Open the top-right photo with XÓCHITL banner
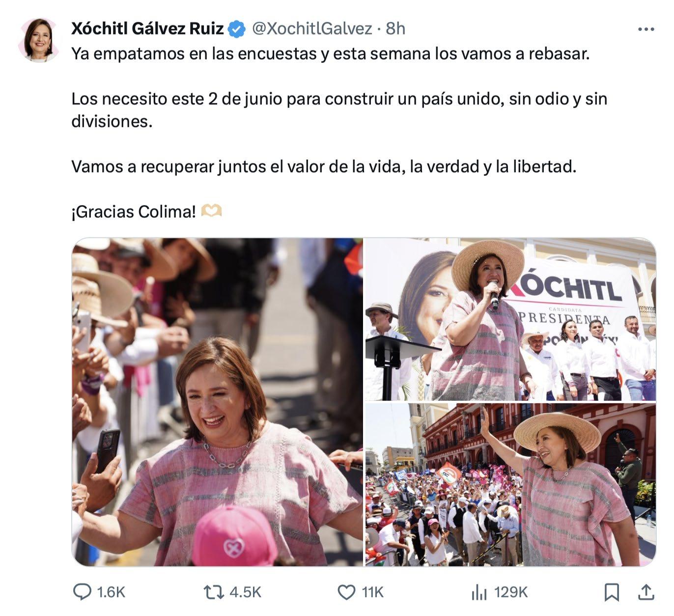The image size is (674, 616). pos(510,319)
